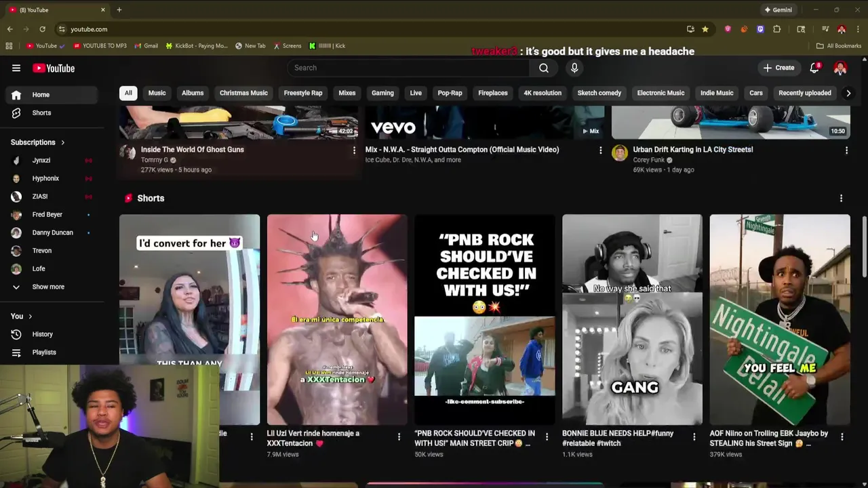Open options for Bonnie Blue short
The height and width of the screenshot is (488, 868).
[694, 437]
